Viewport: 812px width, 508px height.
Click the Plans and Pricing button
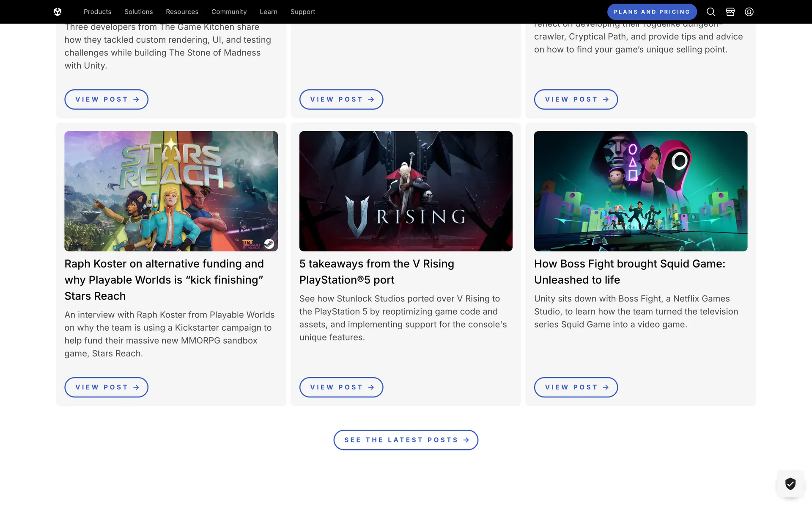(652, 12)
